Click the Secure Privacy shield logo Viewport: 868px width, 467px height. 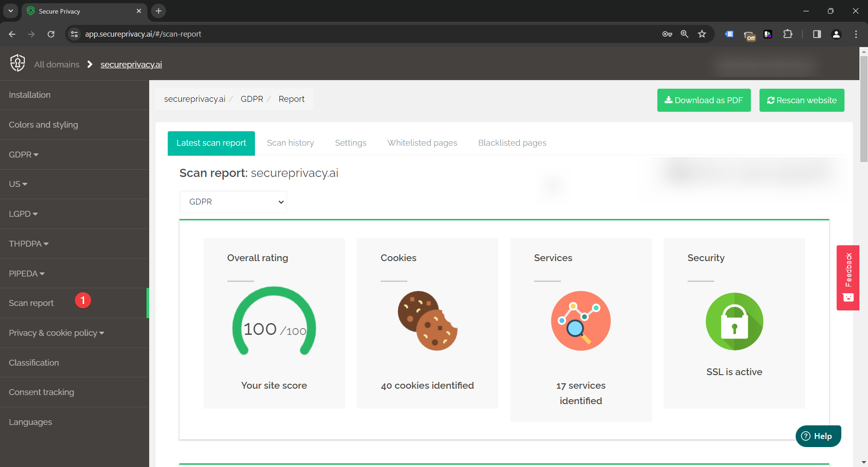pyautogui.click(x=17, y=63)
